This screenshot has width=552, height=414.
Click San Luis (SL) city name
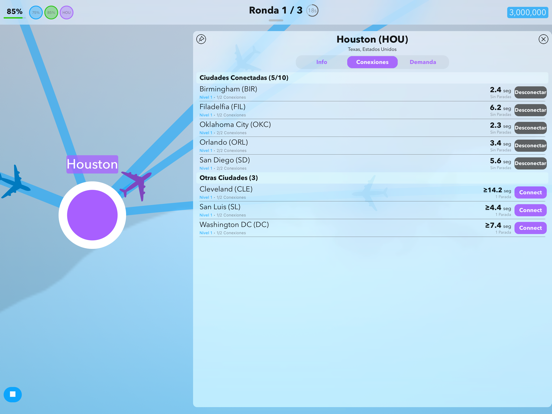pyautogui.click(x=220, y=207)
